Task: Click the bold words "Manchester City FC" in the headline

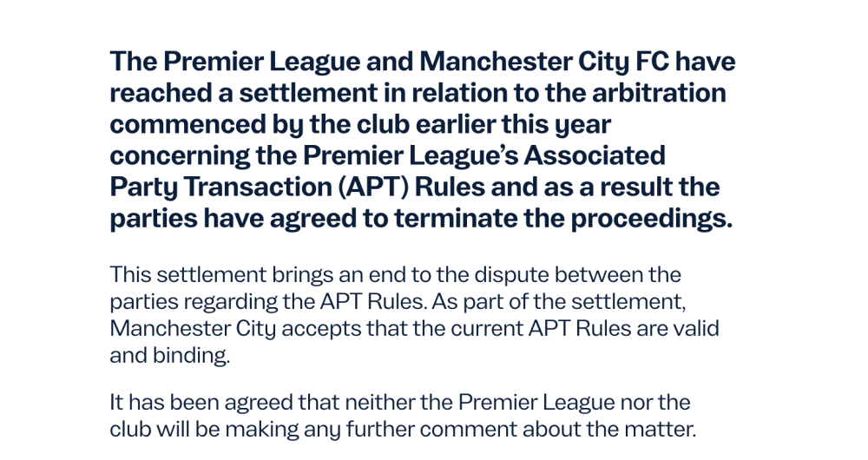Action: 577,62
